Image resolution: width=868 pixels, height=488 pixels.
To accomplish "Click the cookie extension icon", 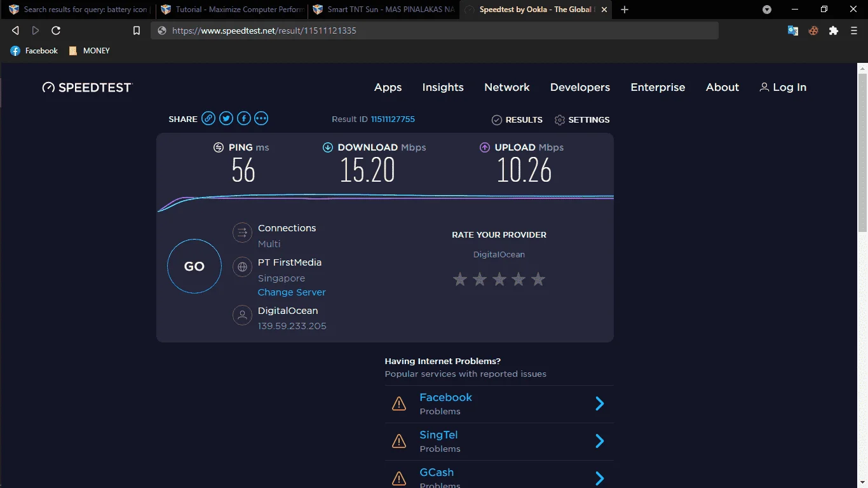I will click(x=813, y=30).
